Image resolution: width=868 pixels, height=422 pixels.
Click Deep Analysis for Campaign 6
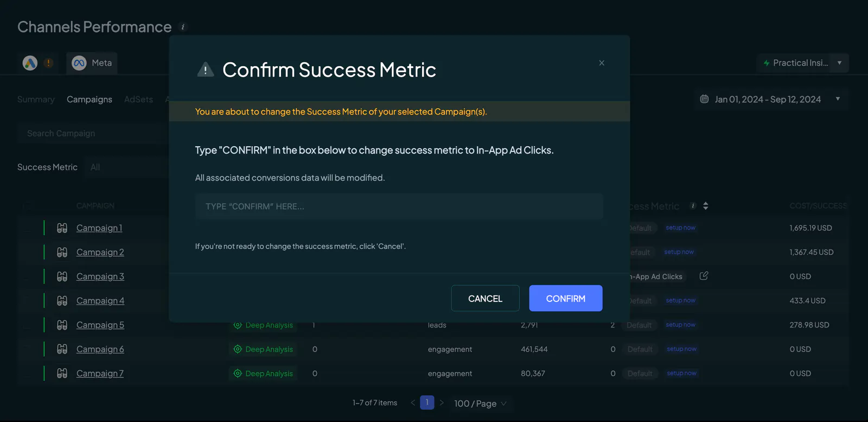click(263, 349)
